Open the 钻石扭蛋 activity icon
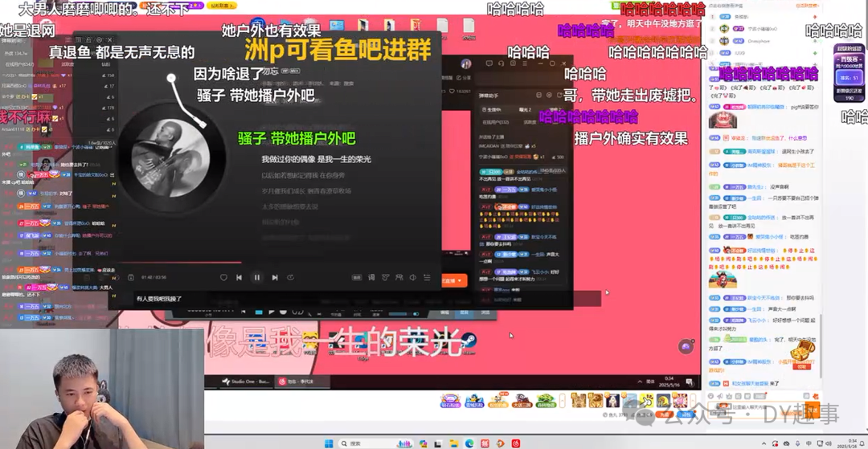Screen dimensions: 868x449 tap(451, 401)
